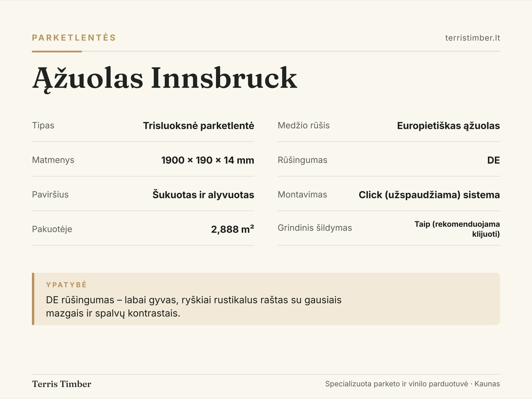
Task: Click the Terris Timber footer logo
Action: click(x=62, y=384)
